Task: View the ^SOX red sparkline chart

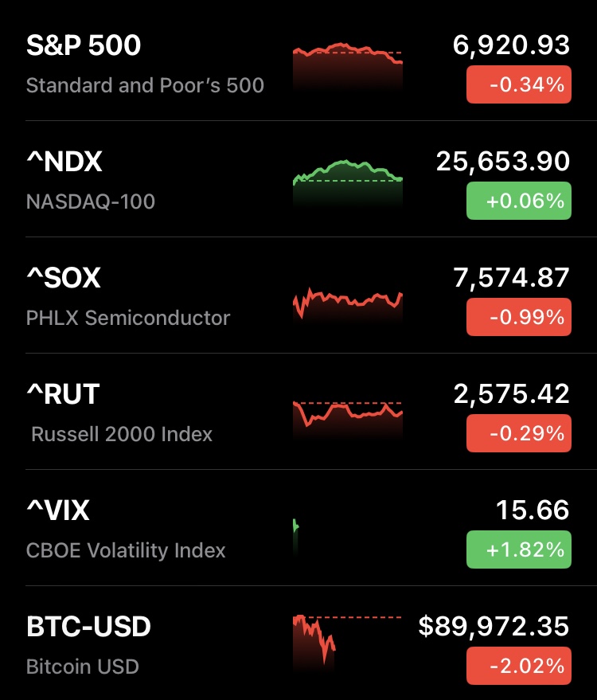Action: tap(348, 303)
